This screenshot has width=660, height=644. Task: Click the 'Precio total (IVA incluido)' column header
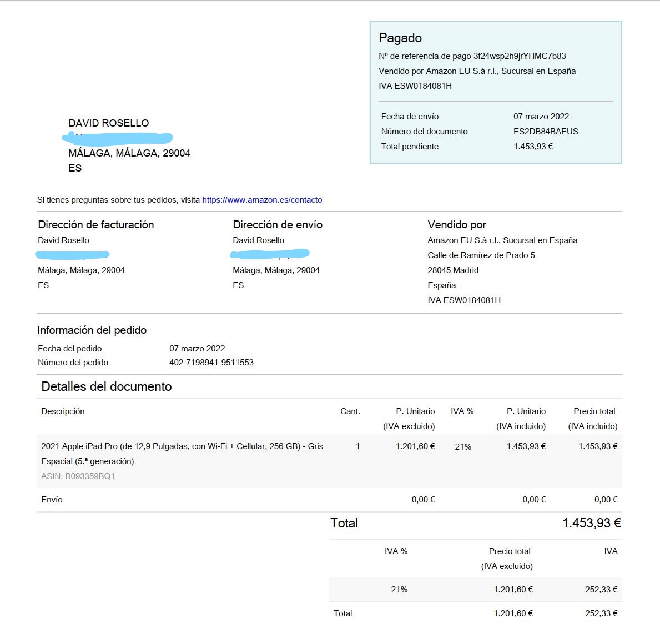click(x=593, y=419)
